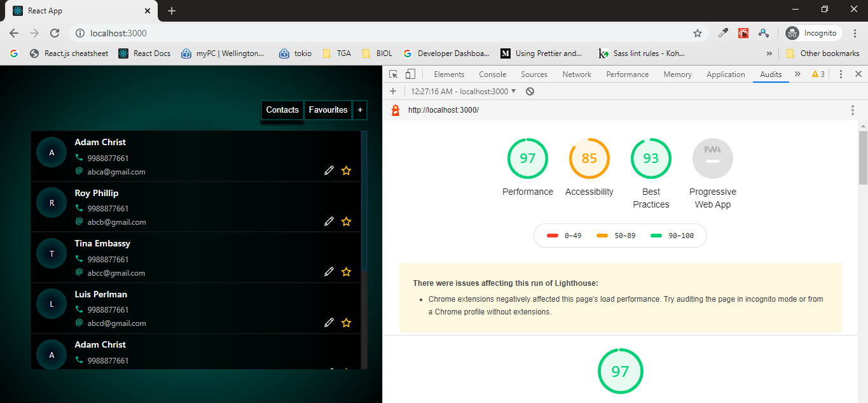Click the edit pencil for Adam Christ abca@gmail.com
This screenshot has height=403, width=868.
click(x=329, y=171)
